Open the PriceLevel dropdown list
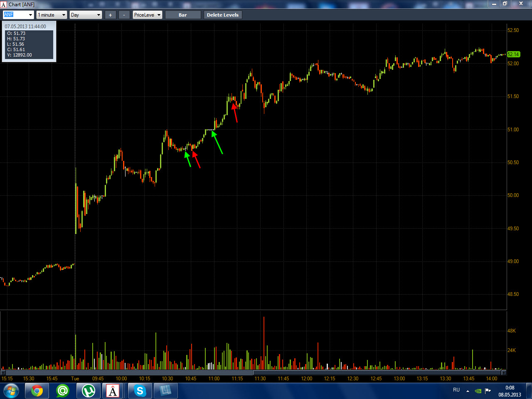532x399 pixels. click(x=148, y=15)
